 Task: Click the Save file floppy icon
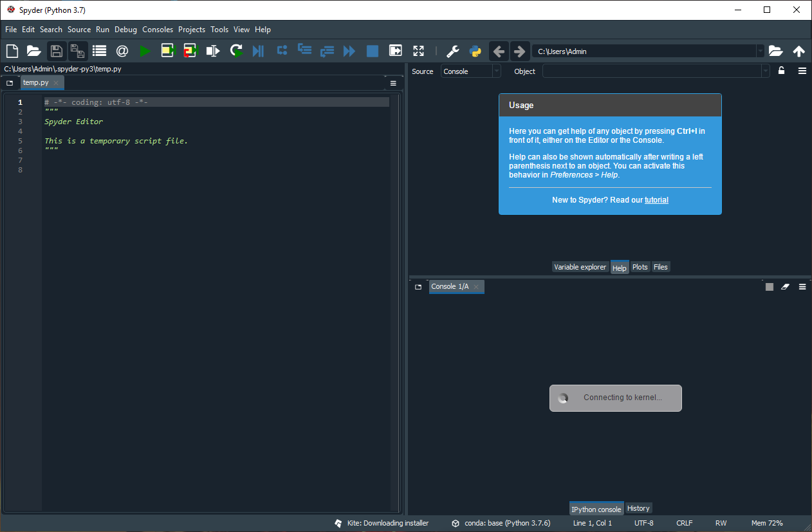pyautogui.click(x=57, y=51)
